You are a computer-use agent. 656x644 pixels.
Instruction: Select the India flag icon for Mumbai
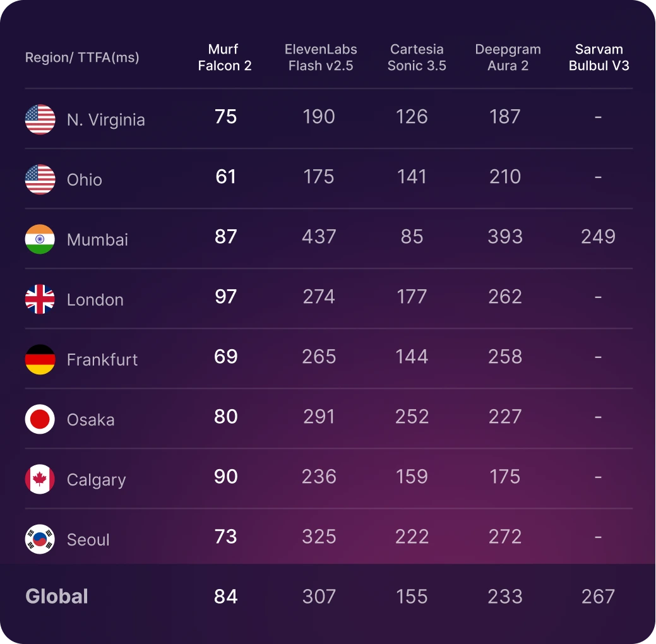[40, 239]
